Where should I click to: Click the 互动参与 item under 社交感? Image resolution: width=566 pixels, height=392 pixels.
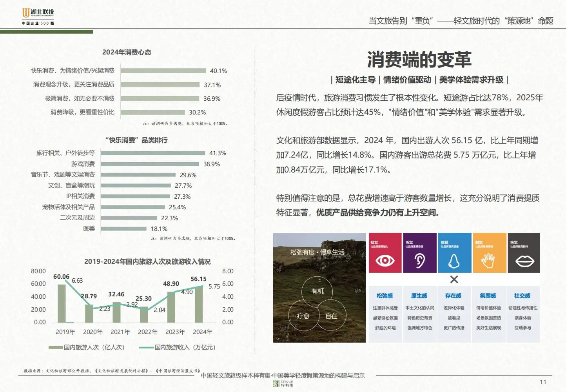coord(523,328)
